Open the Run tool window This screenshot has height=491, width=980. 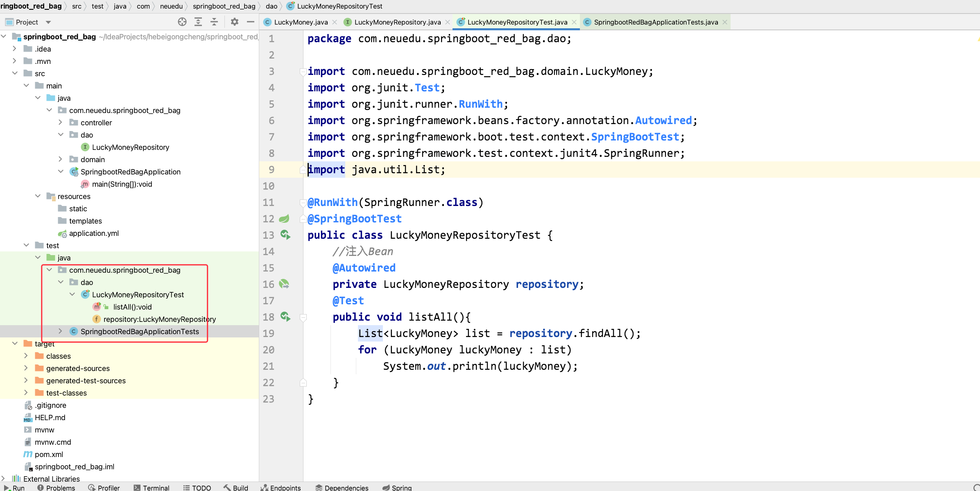tap(14, 487)
